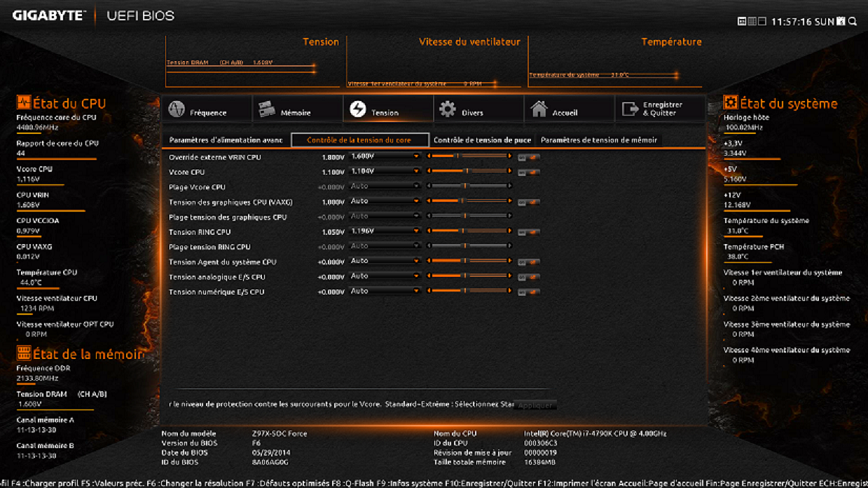Open Plage Vcore CPU Auto dropdown

coord(385,186)
